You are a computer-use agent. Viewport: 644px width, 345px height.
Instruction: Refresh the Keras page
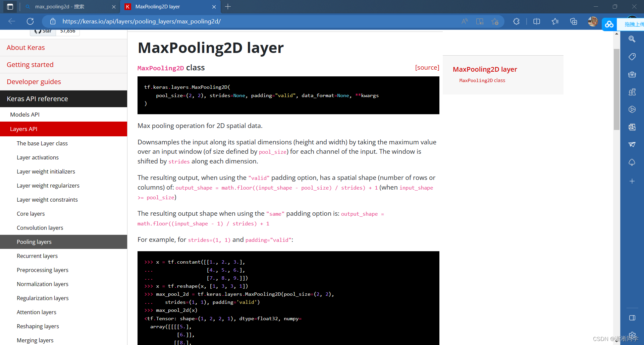tap(30, 21)
